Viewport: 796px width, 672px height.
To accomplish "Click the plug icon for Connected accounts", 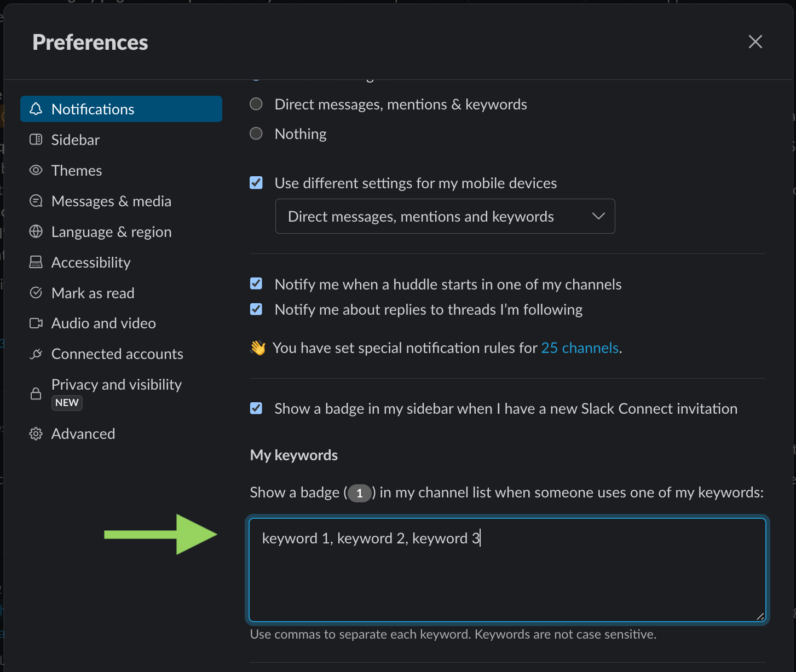I will point(36,354).
